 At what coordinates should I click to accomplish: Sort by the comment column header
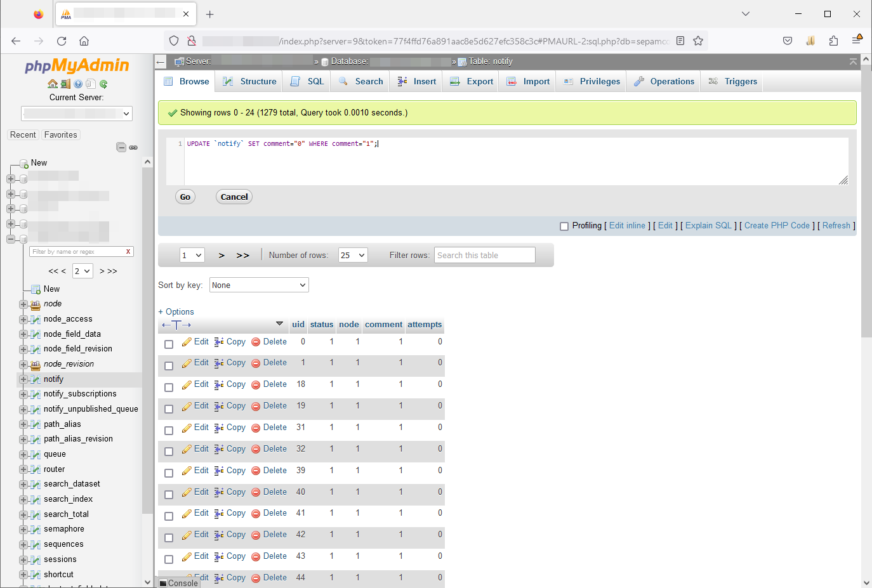[x=383, y=325]
